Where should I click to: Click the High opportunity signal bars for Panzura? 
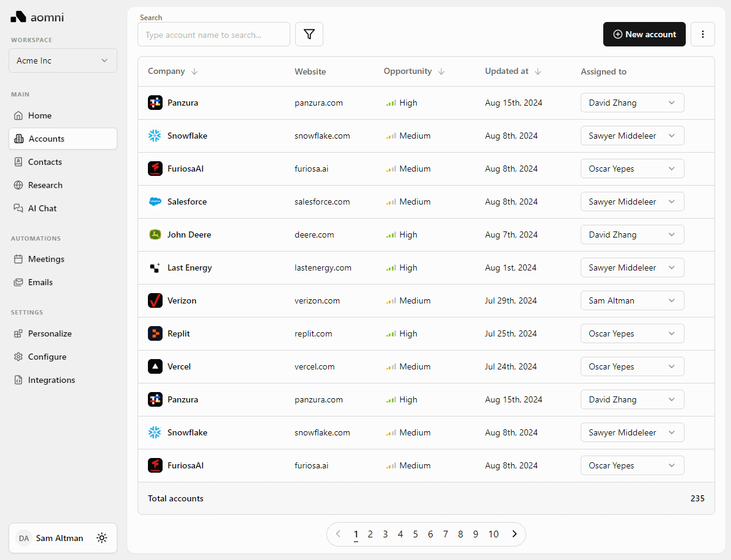point(391,103)
